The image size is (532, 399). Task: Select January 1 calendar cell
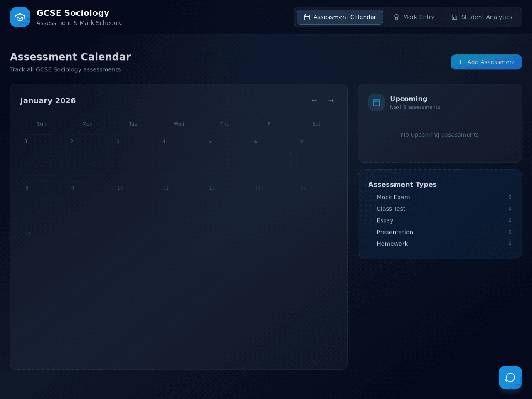(42, 155)
